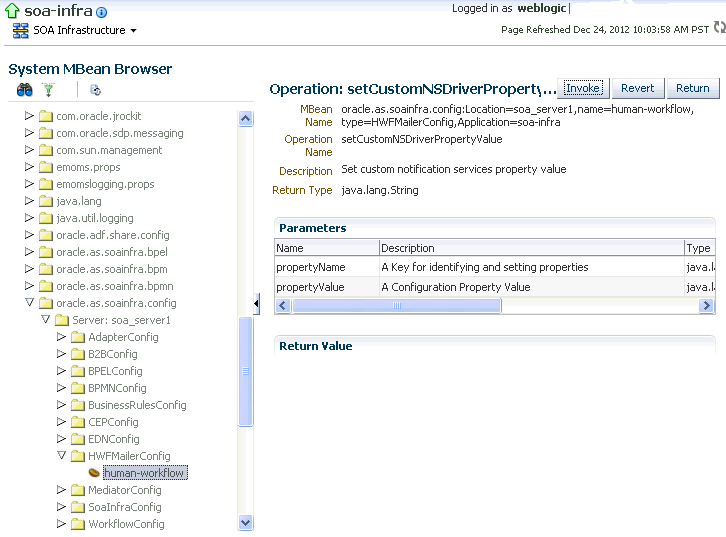Click the Description column header in Parameters
This screenshot has height=537, width=726.
(x=532, y=248)
